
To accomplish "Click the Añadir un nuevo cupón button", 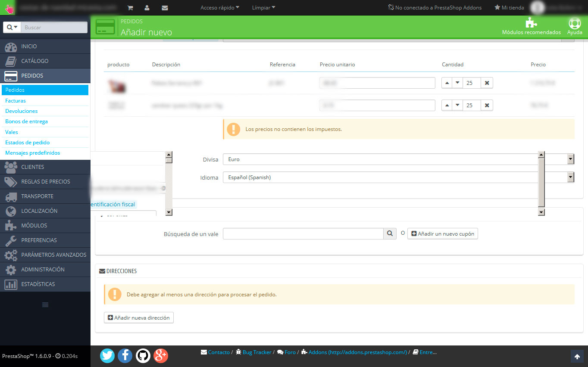I will (x=443, y=234).
